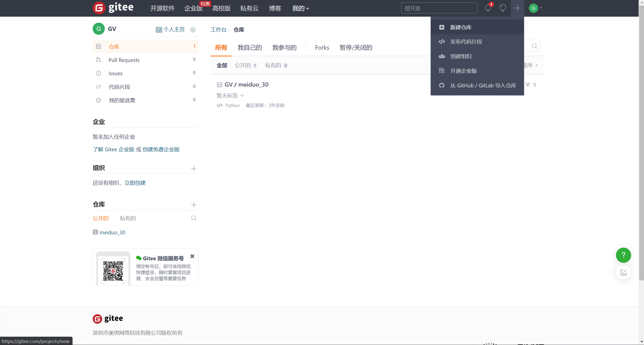Click the plus icon next to 仓库 heading
The height and width of the screenshot is (345, 644).
[194, 205]
